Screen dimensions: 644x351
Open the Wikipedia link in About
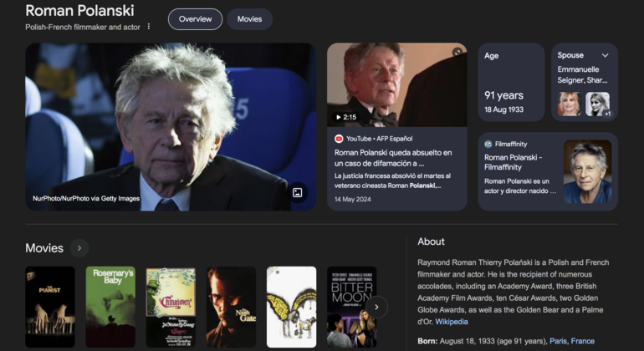point(452,322)
